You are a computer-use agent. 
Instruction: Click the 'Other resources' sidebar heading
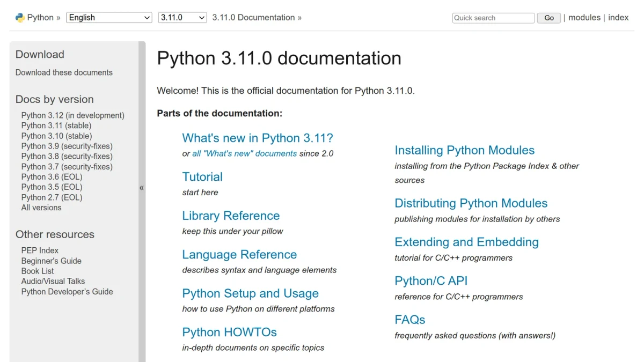click(x=55, y=234)
